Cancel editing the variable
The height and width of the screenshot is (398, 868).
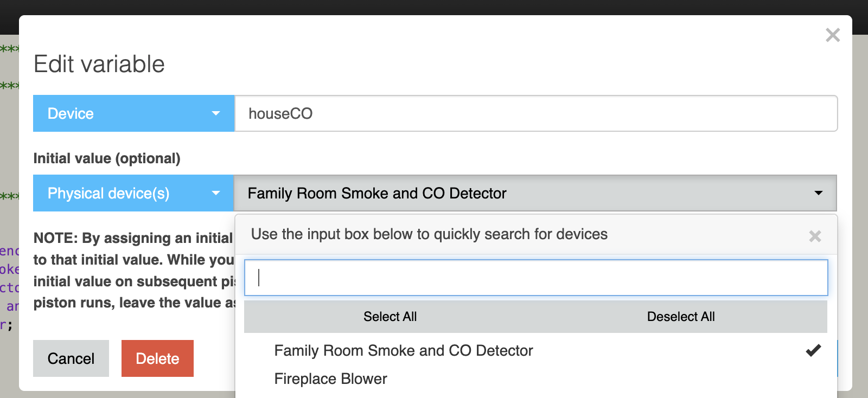pyautogui.click(x=71, y=358)
